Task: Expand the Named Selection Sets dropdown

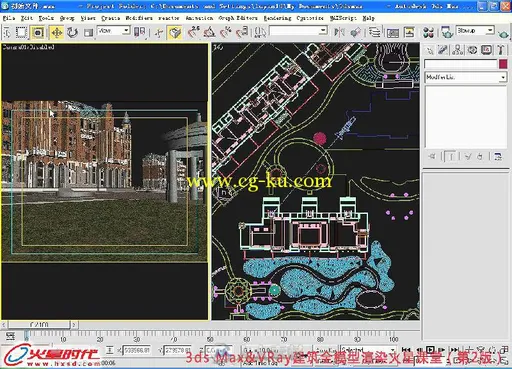Action: 323,31
